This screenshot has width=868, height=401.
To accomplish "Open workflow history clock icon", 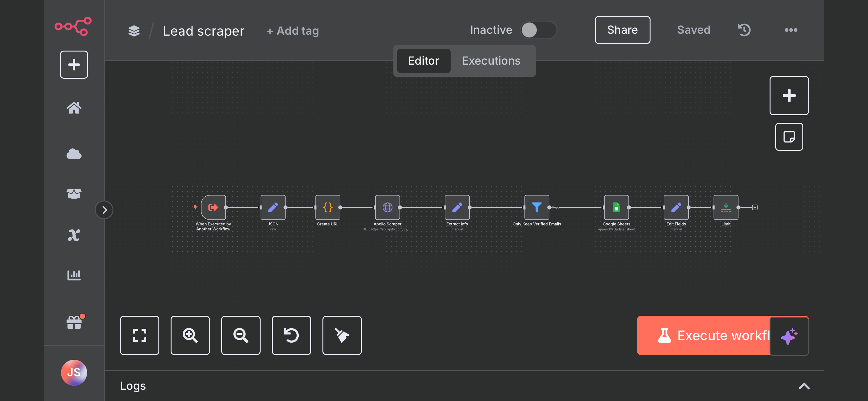I will [x=744, y=30].
